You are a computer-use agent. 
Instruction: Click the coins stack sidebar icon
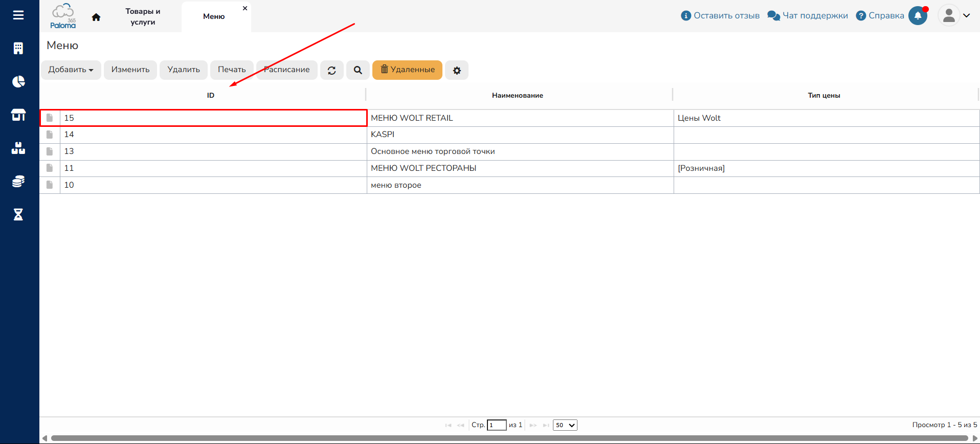[x=18, y=182]
